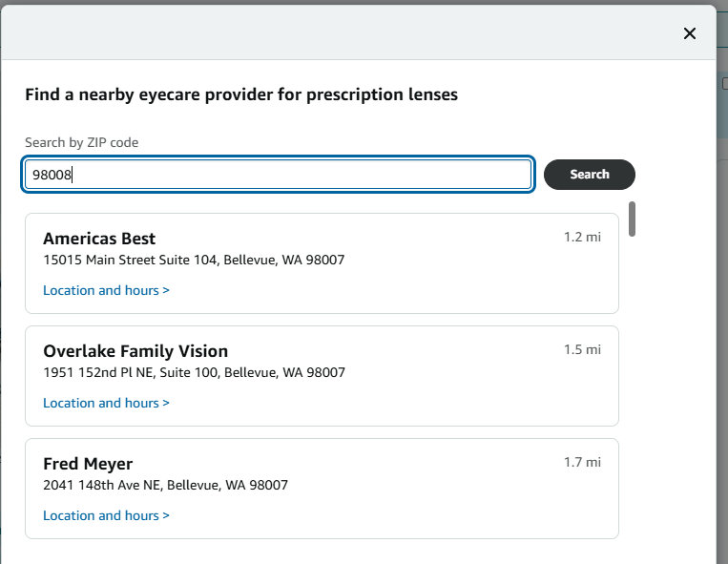728x564 pixels.
Task: Select the Fred Meyer provider name
Action: pos(88,464)
